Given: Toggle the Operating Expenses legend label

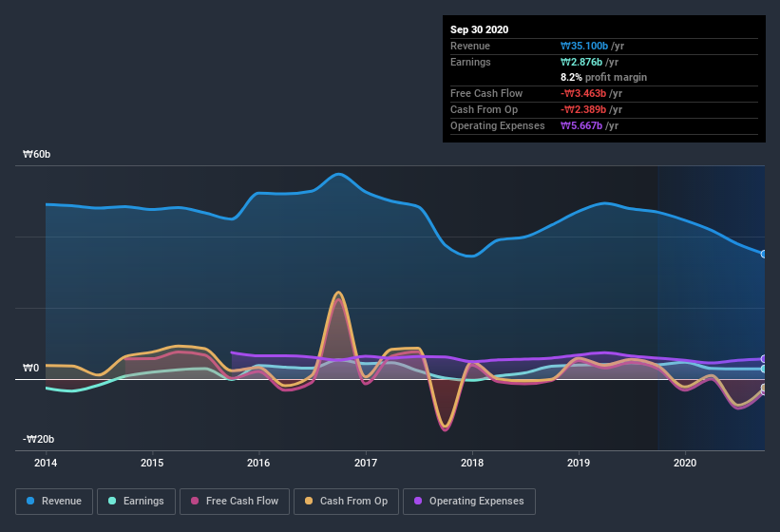Looking at the screenshot, I should (x=476, y=501).
